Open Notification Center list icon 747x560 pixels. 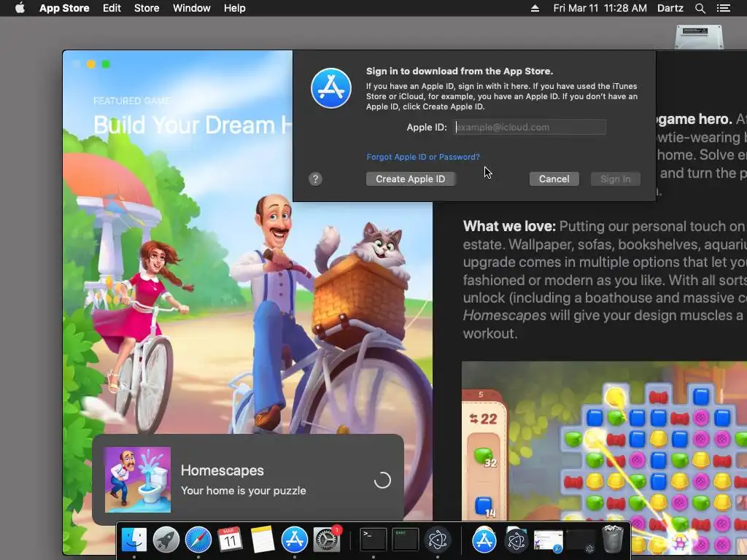723,8
